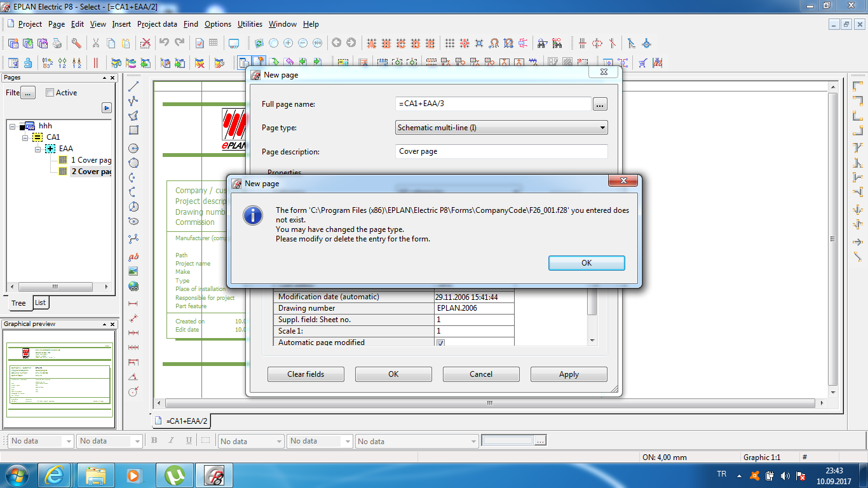Click the Zoom 100% icon
Image resolution: width=868 pixels, height=488 pixels.
(317, 43)
